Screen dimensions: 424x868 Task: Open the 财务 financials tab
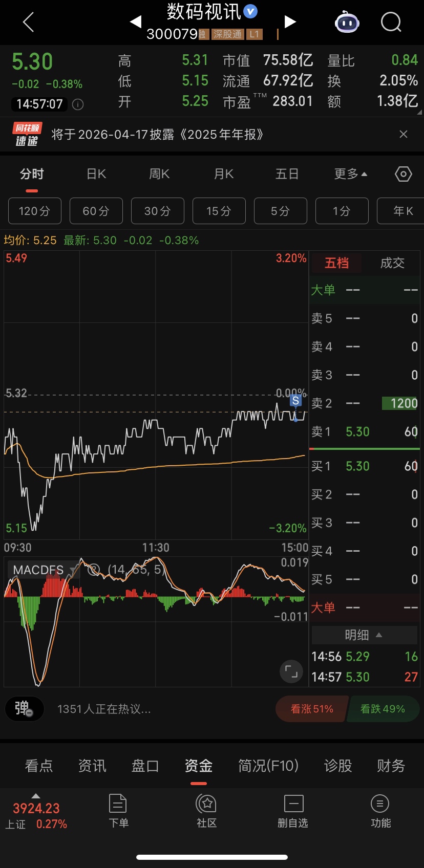pyautogui.click(x=391, y=766)
